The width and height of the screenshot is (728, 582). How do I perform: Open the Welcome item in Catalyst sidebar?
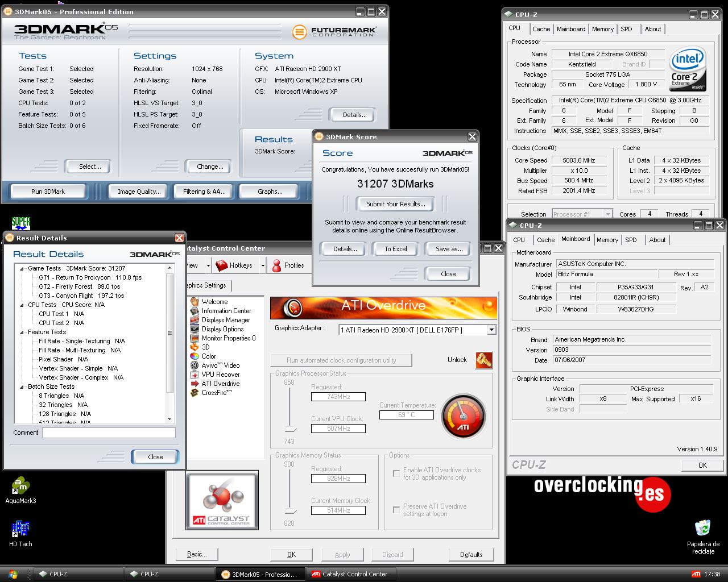(214, 302)
